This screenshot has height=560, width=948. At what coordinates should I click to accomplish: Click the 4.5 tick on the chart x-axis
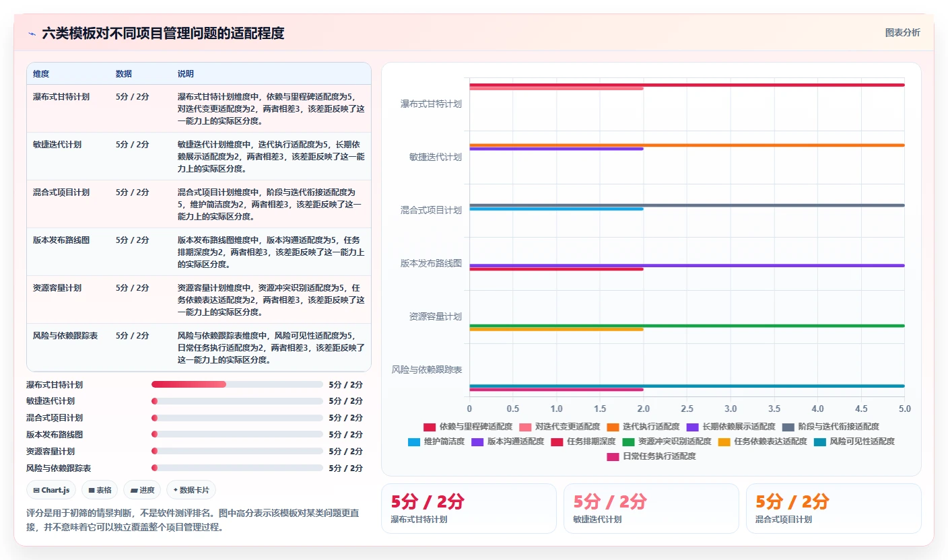(x=861, y=409)
